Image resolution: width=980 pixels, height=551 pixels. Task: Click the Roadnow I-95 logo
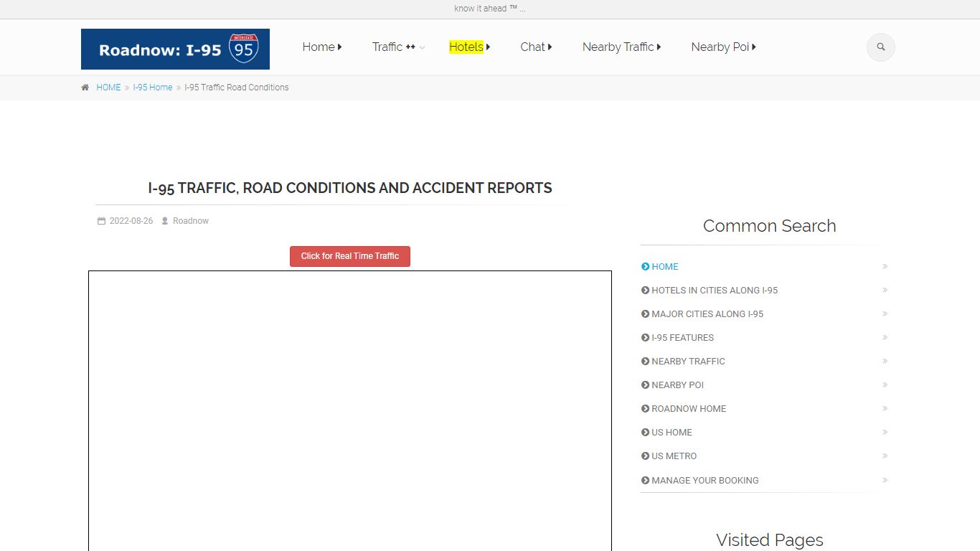click(x=175, y=49)
